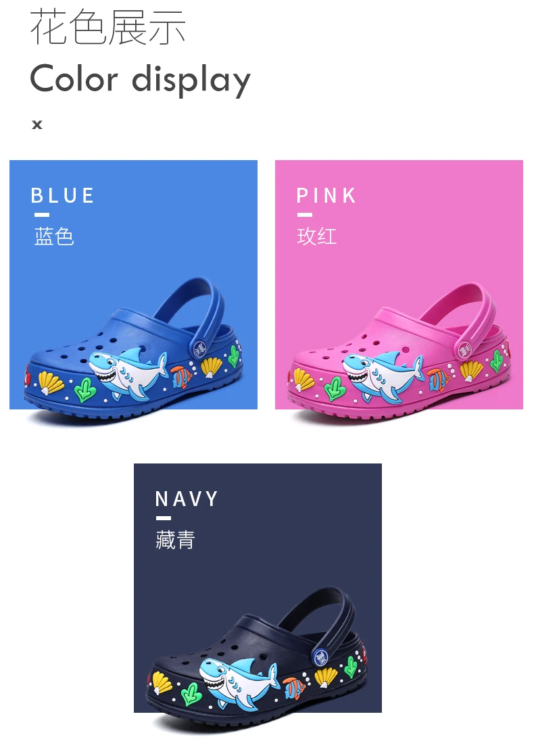Click the NAVY label text
The height and width of the screenshot is (756, 534).
coord(187,499)
